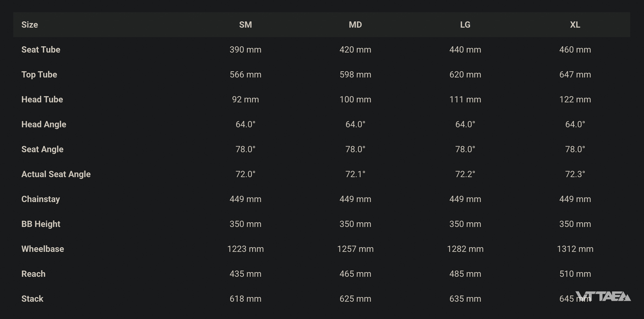Image resolution: width=644 pixels, height=319 pixels.
Task: Click the Wheelbase row label
Action: tap(43, 249)
